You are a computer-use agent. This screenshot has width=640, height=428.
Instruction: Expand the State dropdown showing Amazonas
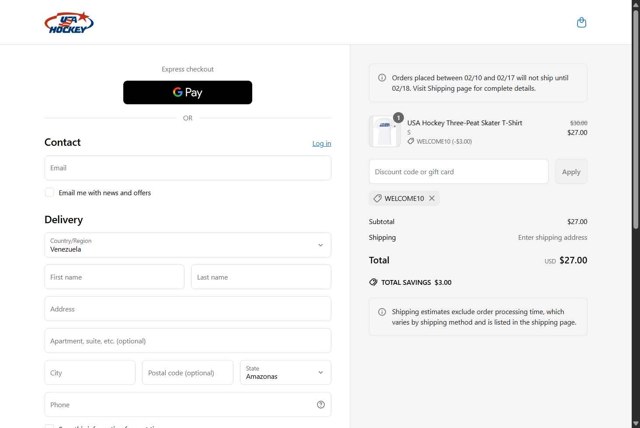coord(285,373)
